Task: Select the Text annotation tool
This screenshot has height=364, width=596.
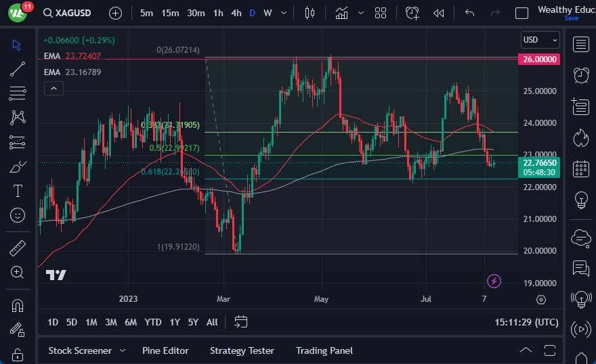Action: point(18,191)
